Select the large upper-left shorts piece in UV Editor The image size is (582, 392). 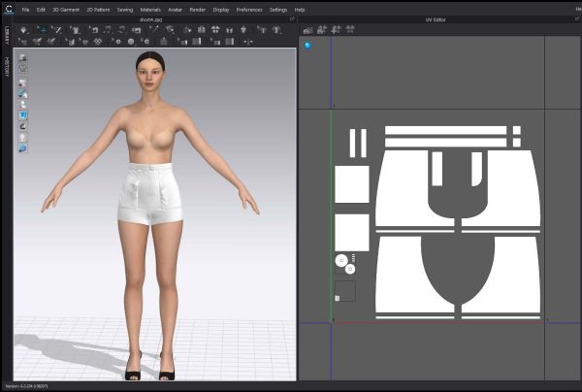pyautogui.click(x=403, y=184)
